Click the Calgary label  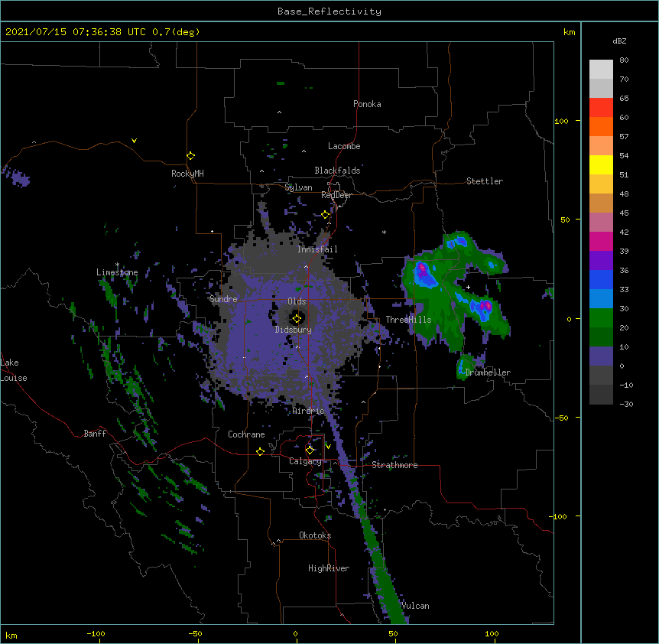[x=305, y=461]
